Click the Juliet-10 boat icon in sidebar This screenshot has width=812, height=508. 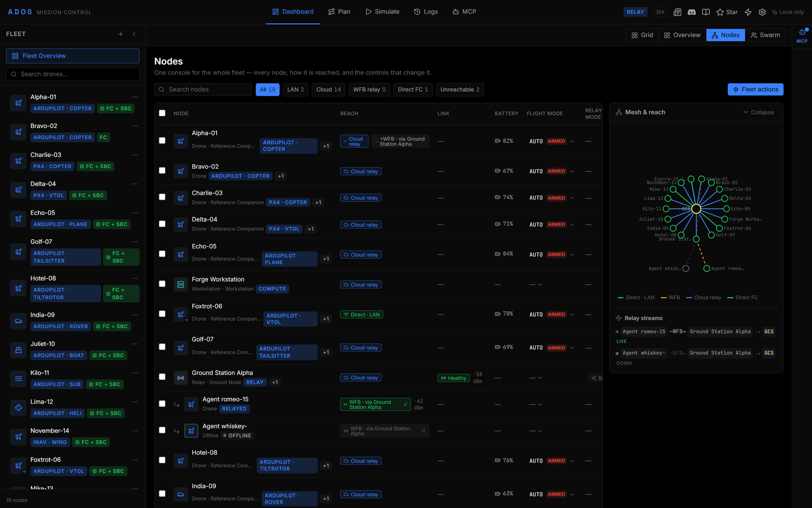click(x=18, y=350)
